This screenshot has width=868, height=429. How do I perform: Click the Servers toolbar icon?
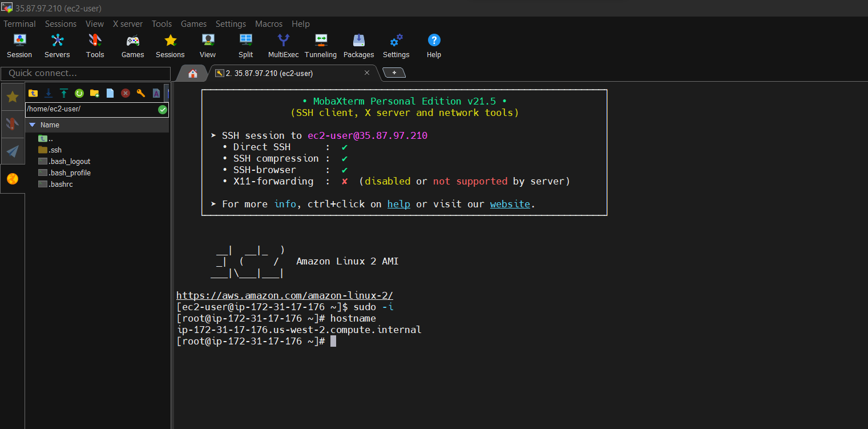57,46
